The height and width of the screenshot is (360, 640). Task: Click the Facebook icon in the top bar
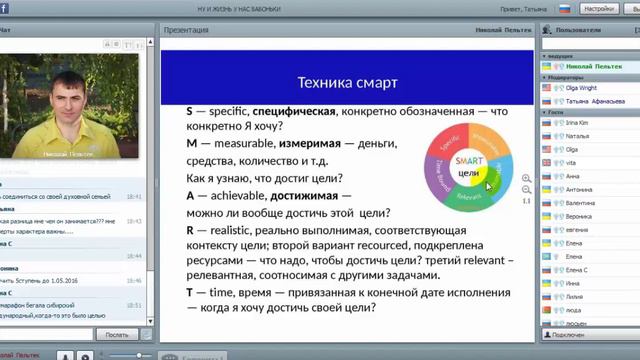(x=4, y=8)
